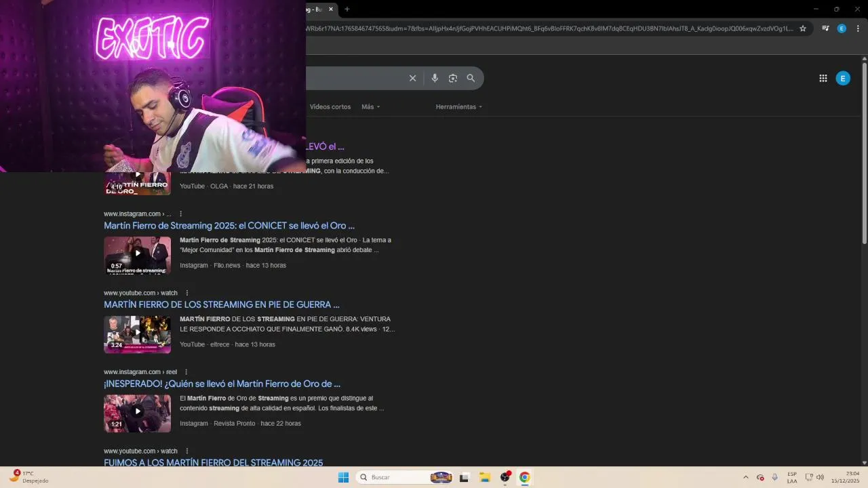Open Chrome media controls icon
The width and height of the screenshot is (868, 488).
825,28
